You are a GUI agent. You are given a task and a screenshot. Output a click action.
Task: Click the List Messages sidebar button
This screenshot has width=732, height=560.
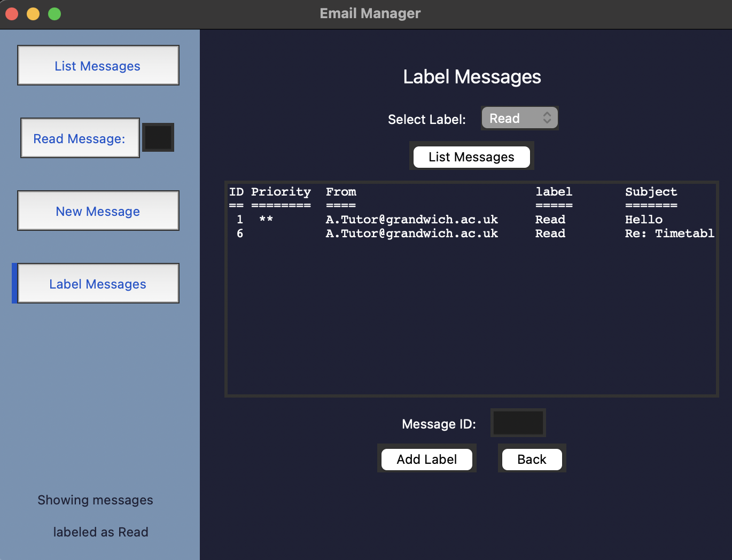point(98,65)
